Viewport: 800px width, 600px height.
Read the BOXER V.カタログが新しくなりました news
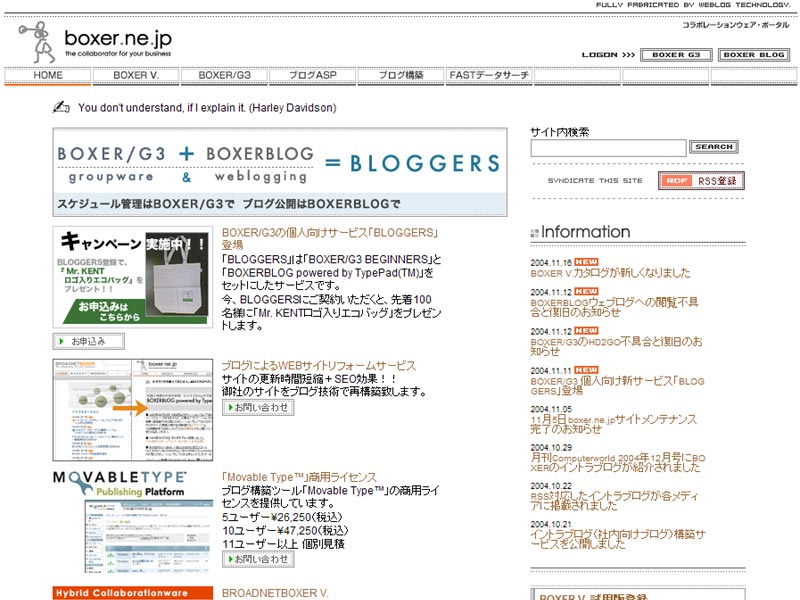610,273
